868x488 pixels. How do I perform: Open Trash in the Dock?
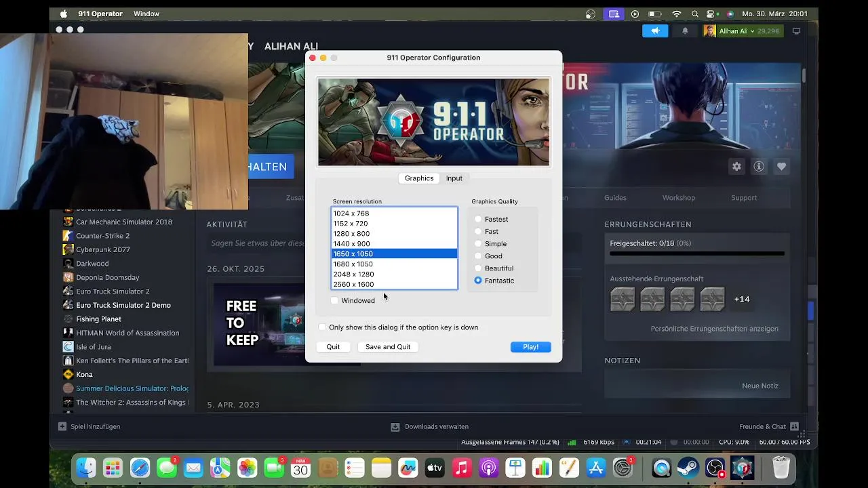click(x=781, y=468)
